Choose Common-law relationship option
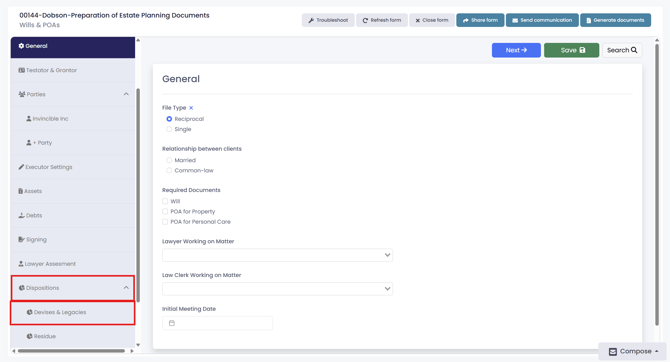The width and height of the screenshot is (670, 362). (x=169, y=171)
